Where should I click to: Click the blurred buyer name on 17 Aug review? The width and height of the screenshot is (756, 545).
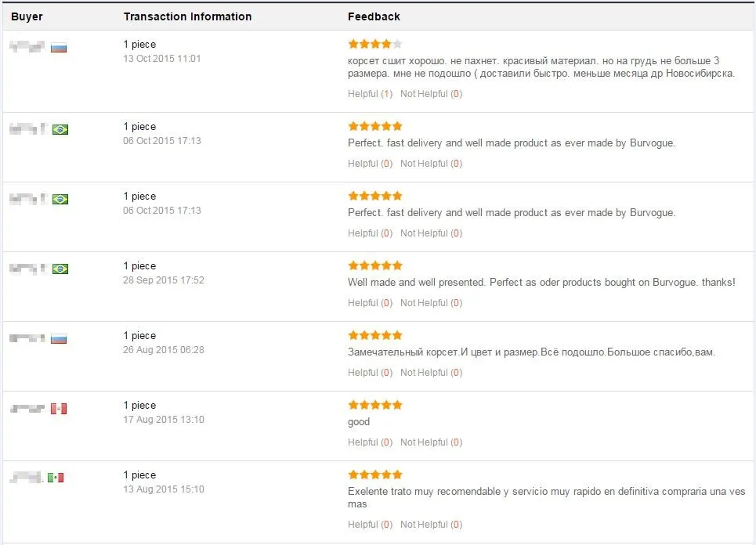(x=27, y=409)
